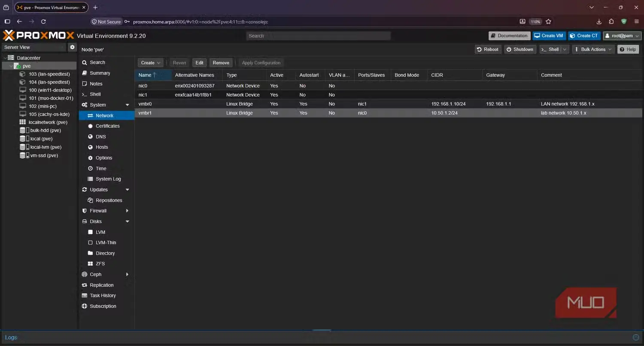The image size is (644, 346).
Task: Sort by the Name column header
Action: click(x=153, y=75)
